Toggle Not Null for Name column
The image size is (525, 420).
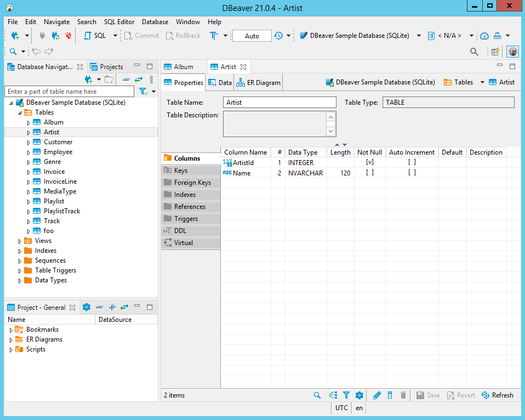(370, 173)
